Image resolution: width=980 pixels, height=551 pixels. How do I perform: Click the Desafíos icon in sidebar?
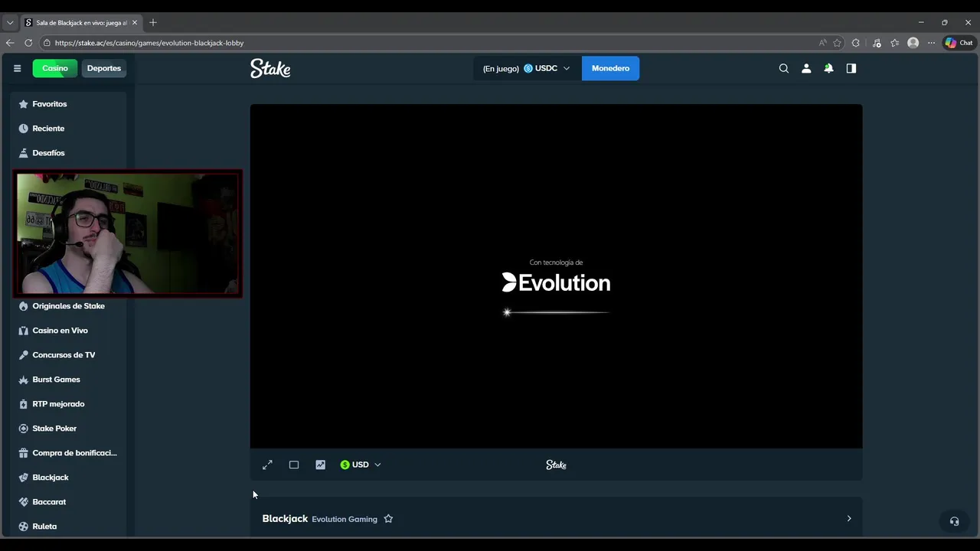click(x=23, y=153)
